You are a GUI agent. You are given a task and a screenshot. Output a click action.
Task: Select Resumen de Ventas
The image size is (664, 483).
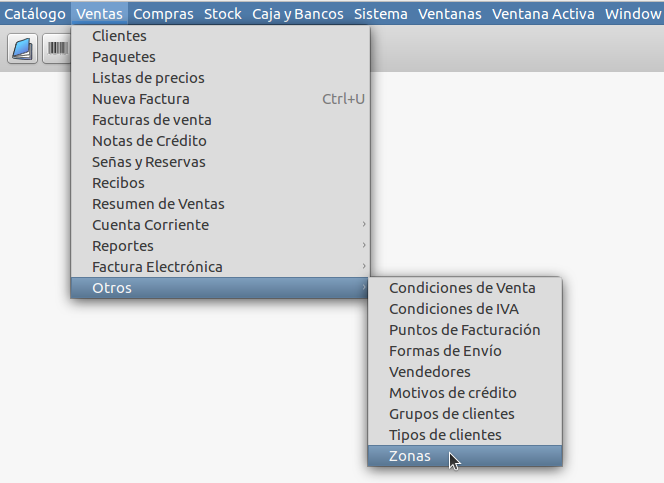[220, 204]
